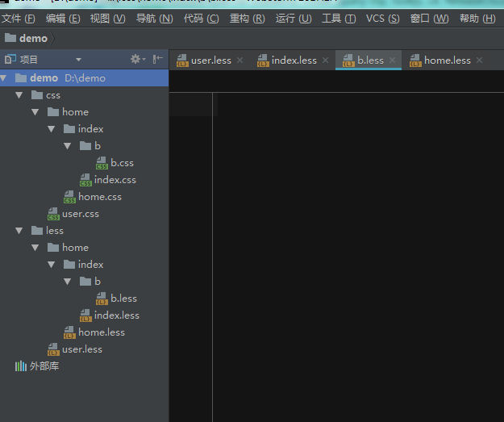Open the 视图 (V) menu

click(108, 19)
